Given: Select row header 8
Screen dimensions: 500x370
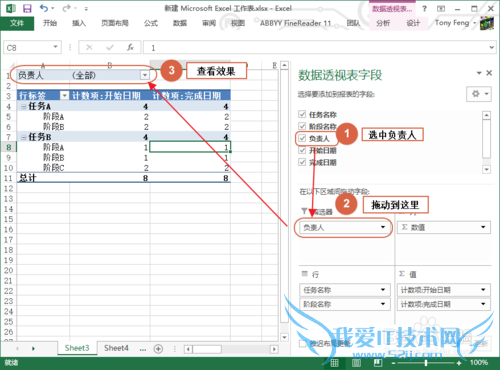Looking at the screenshot, I should pos(9,147).
